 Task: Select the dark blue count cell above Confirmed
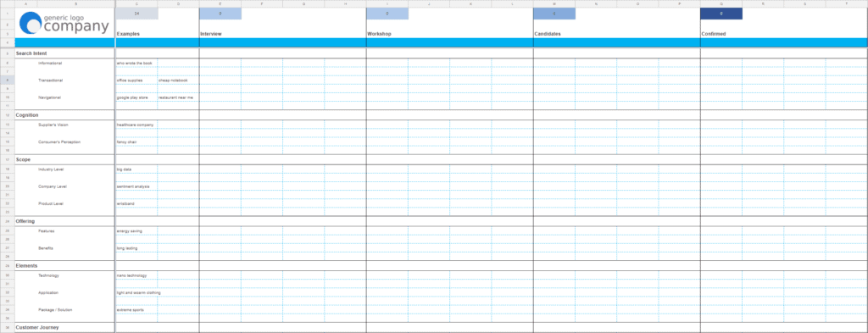click(x=721, y=14)
